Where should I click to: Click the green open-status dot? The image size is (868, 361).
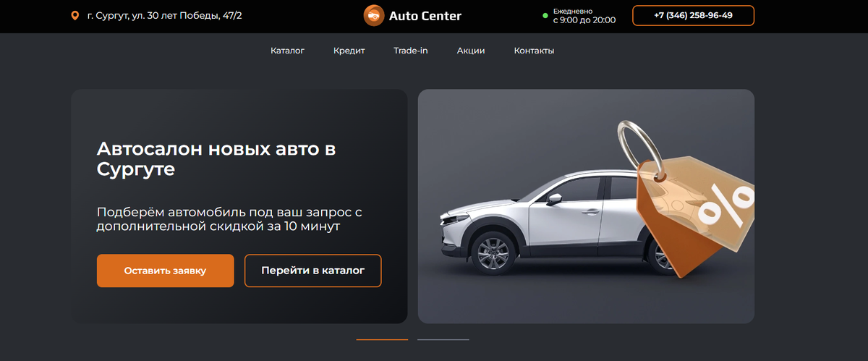click(545, 15)
